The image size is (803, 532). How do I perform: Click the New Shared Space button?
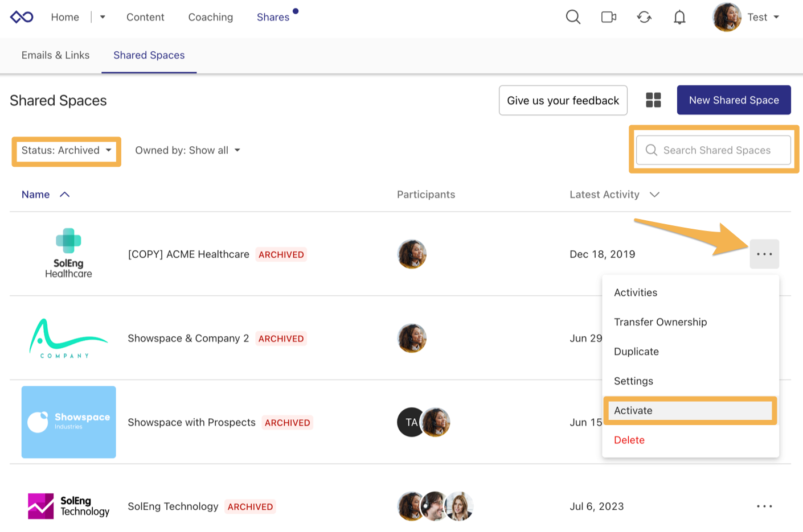tap(734, 100)
